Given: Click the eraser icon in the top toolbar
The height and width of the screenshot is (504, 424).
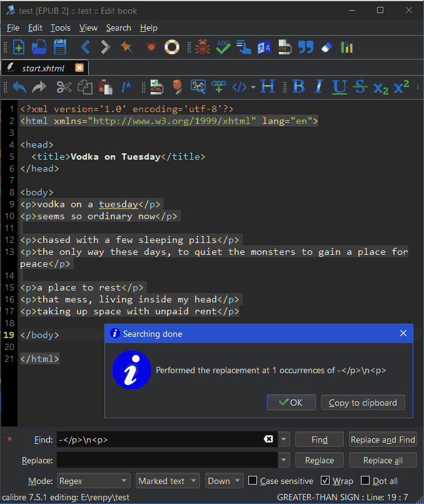Looking at the screenshot, I should point(326,47).
